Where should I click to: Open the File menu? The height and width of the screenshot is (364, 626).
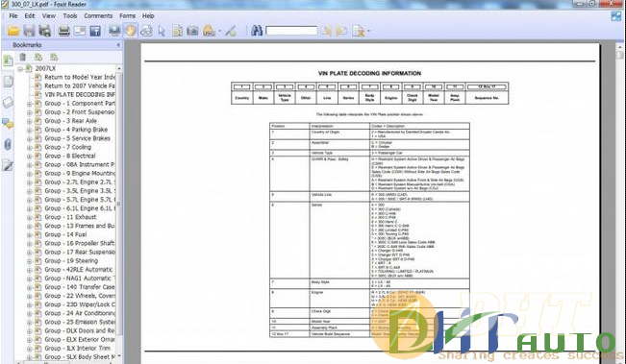point(13,16)
